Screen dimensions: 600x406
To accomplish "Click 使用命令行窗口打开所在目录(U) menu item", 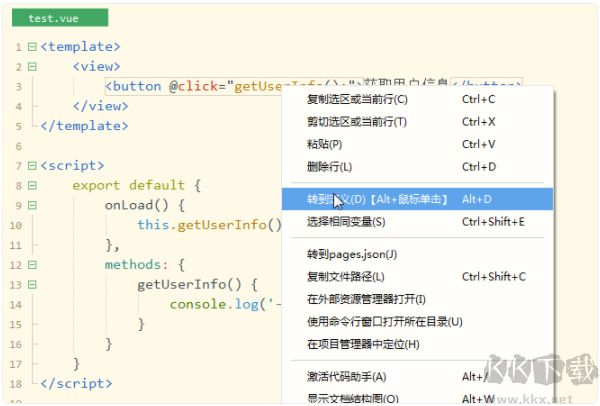I will coord(385,321).
